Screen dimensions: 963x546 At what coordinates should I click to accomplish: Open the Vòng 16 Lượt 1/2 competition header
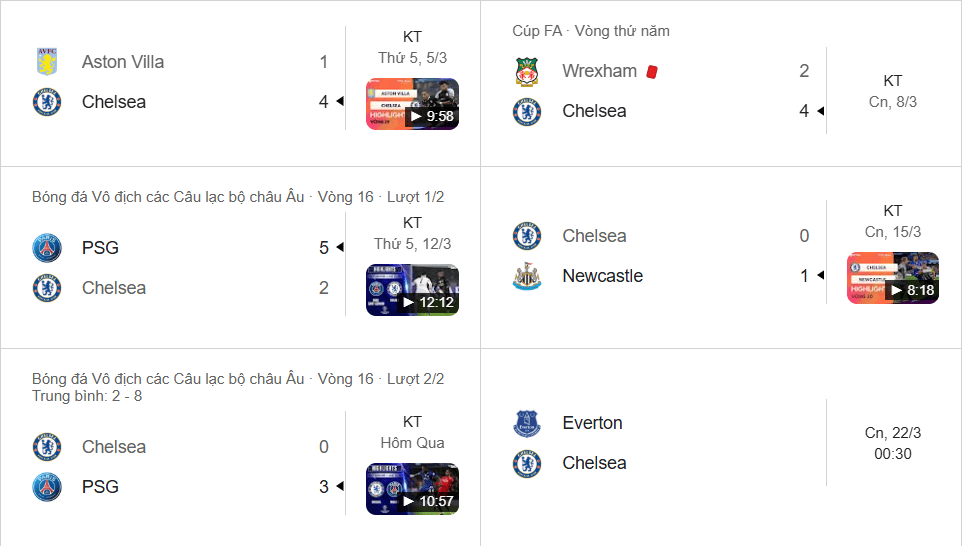click(238, 197)
